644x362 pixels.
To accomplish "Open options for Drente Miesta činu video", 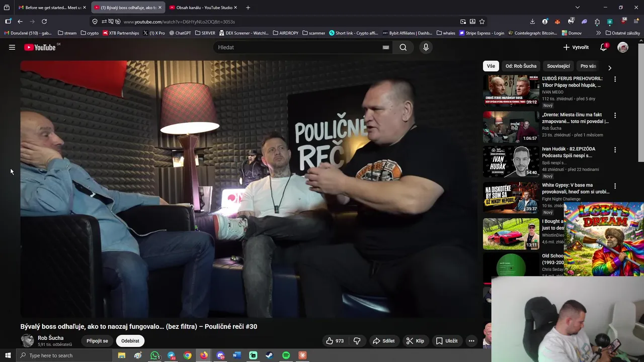I will click(615, 116).
